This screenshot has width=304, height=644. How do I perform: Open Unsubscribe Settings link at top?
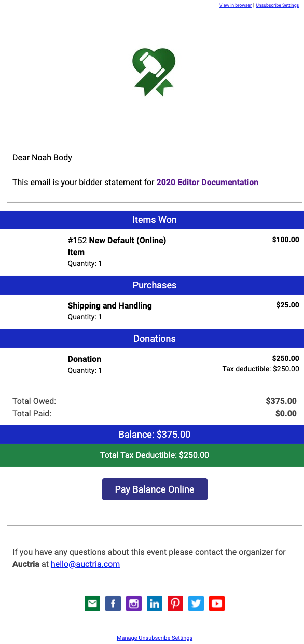click(x=277, y=5)
